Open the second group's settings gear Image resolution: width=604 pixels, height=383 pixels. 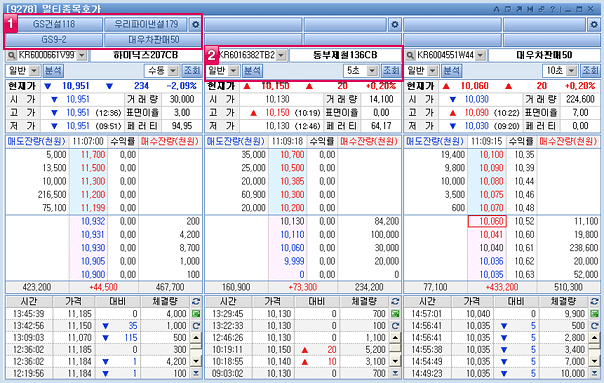pos(394,25)
